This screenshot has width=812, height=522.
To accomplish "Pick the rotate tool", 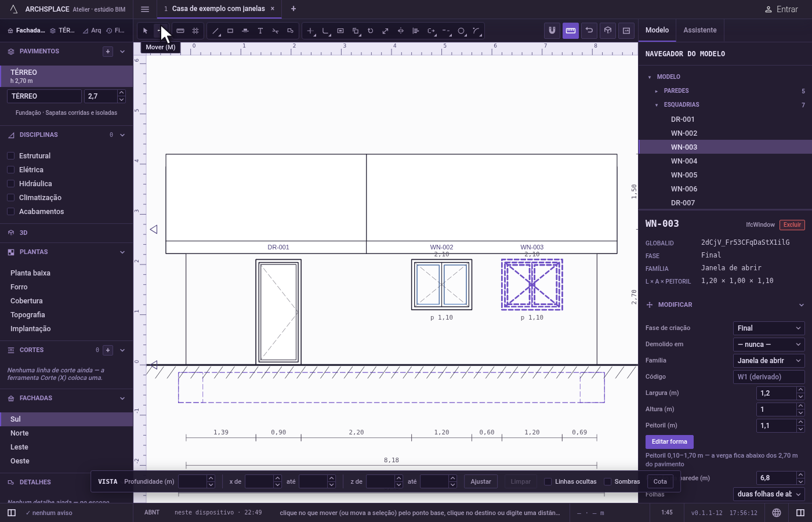I will tap(370, 31).
